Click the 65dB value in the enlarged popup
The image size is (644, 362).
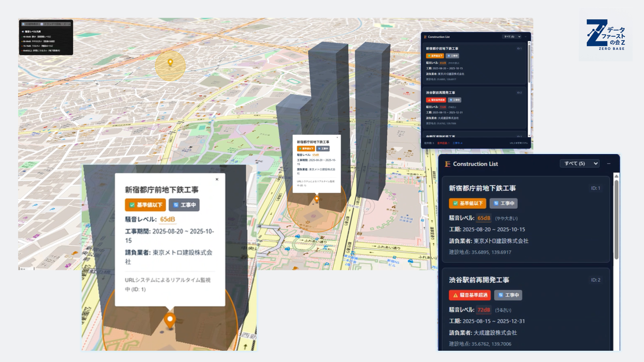pos(167,219)
